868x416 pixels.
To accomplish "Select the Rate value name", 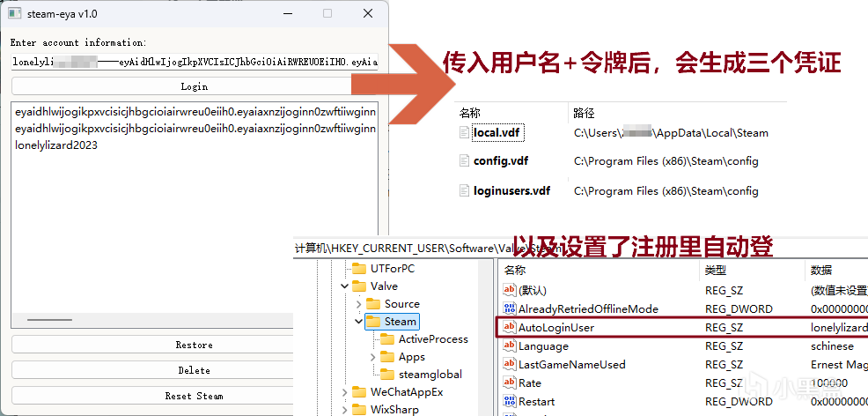I will point(530,383).
